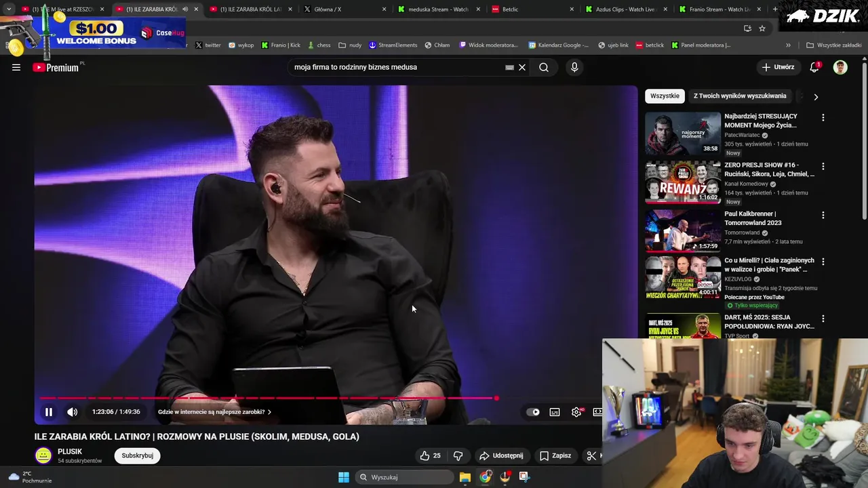Show hidden bookmarks with the double chevron
The width and height of the screenshot is (868, 488).
[x=788, y=45]
